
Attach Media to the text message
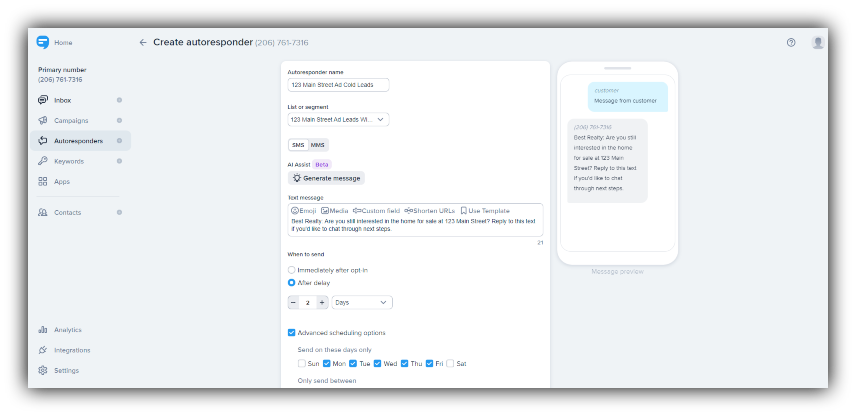coord(335,211)
